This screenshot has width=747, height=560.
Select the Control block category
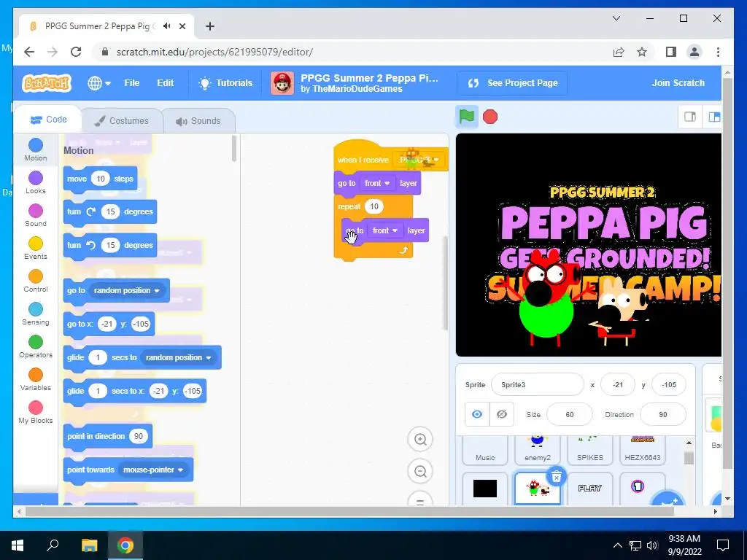(x=36, y=281)
